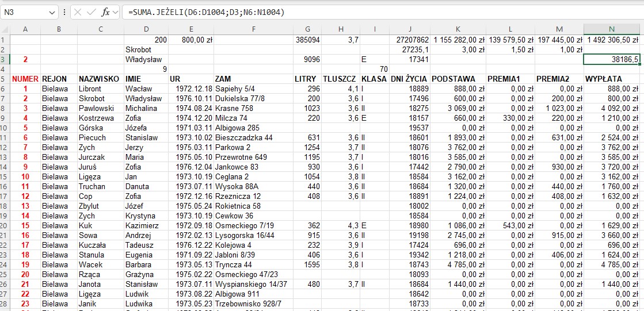The height and width of the screenshot is (311, 644).
Task: Select cell N3 containing 38186,5
Action: (x=612, y=59)
